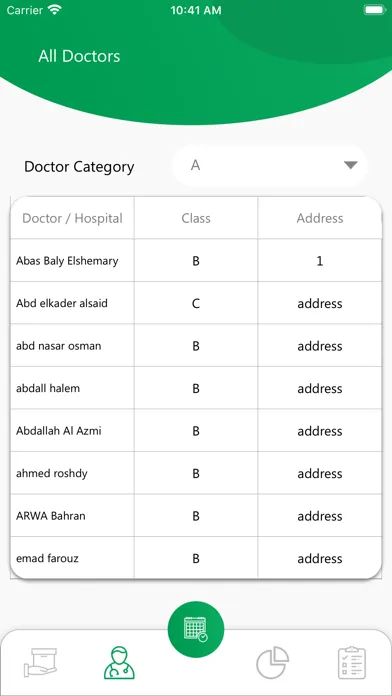Tap the Wi-Fi status icon
Screen dimensions: 392x696
tap(55, 10)
